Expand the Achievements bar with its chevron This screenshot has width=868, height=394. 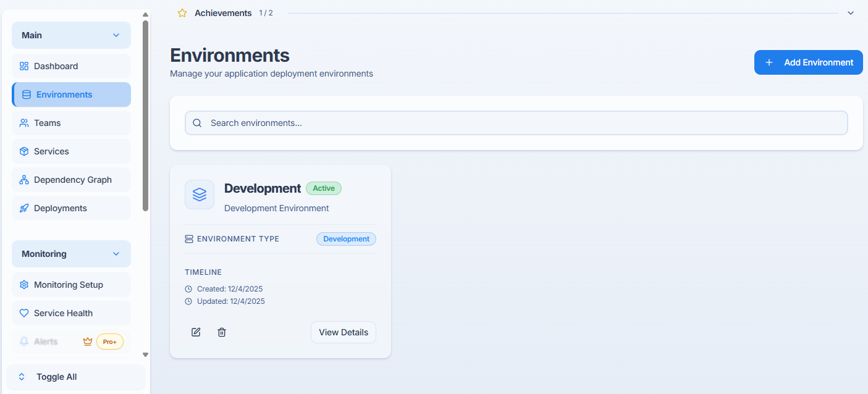click(850, 12)
